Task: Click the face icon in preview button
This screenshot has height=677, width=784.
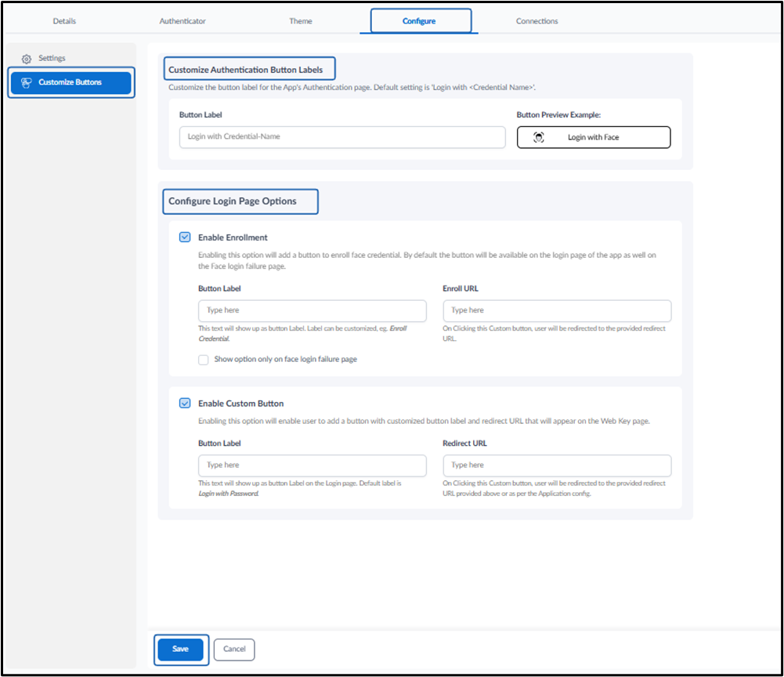Action: [x=539, y=137]
